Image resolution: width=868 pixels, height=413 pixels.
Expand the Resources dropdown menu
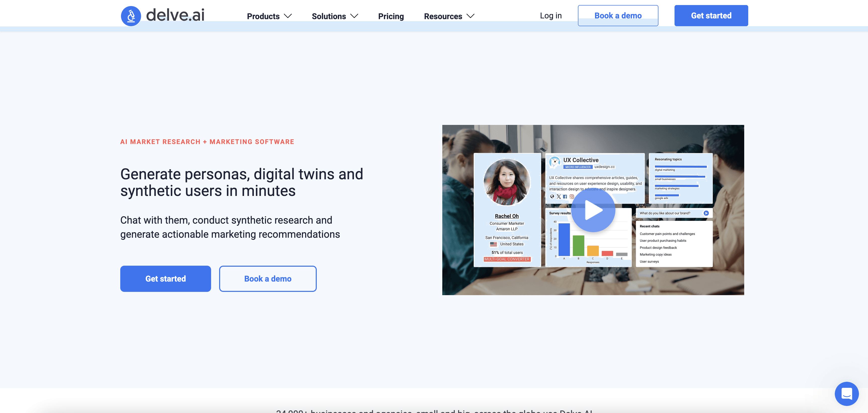click(x=449, y=16)
